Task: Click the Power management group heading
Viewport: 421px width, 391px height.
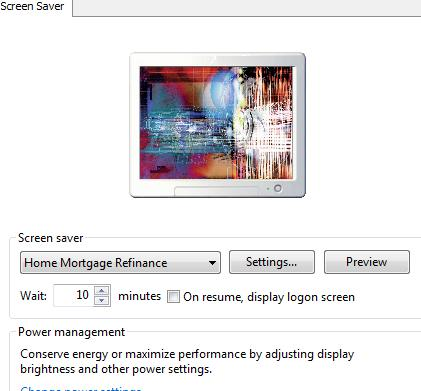Action: tap(72, 332)
